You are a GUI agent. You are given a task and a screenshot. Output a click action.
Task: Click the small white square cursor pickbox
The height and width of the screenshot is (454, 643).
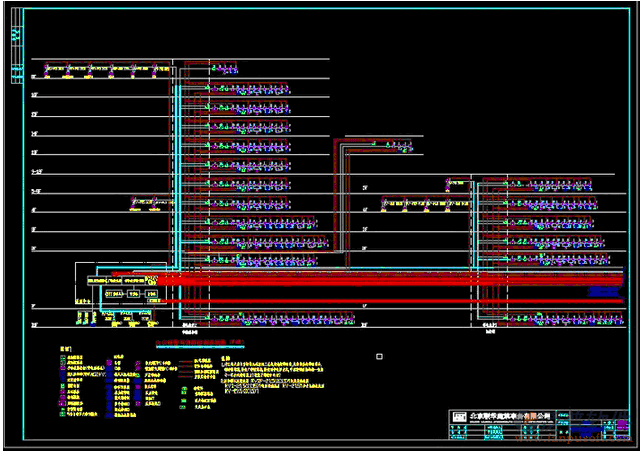pyautogui.click(x=379, y=356)
